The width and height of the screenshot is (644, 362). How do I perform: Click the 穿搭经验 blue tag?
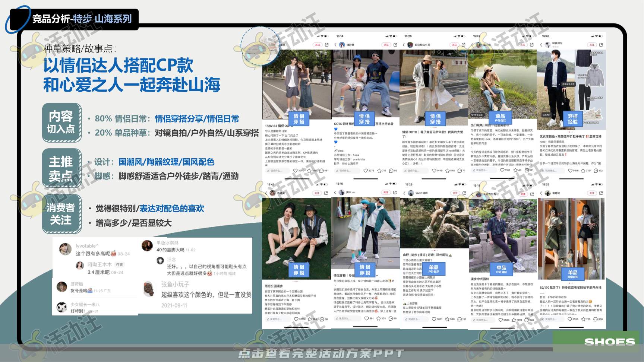(x=573, y=119)
